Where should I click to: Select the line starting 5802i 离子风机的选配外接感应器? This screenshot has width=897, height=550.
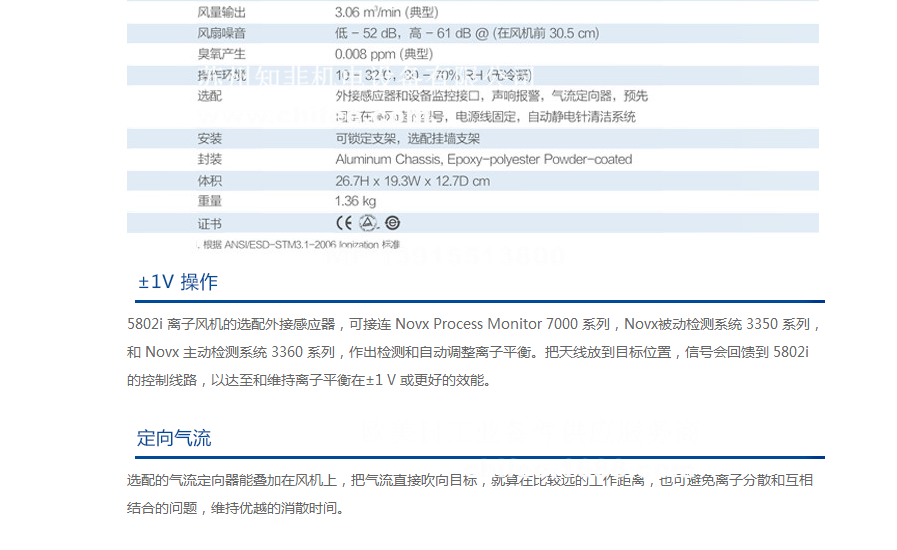point(475,324)
